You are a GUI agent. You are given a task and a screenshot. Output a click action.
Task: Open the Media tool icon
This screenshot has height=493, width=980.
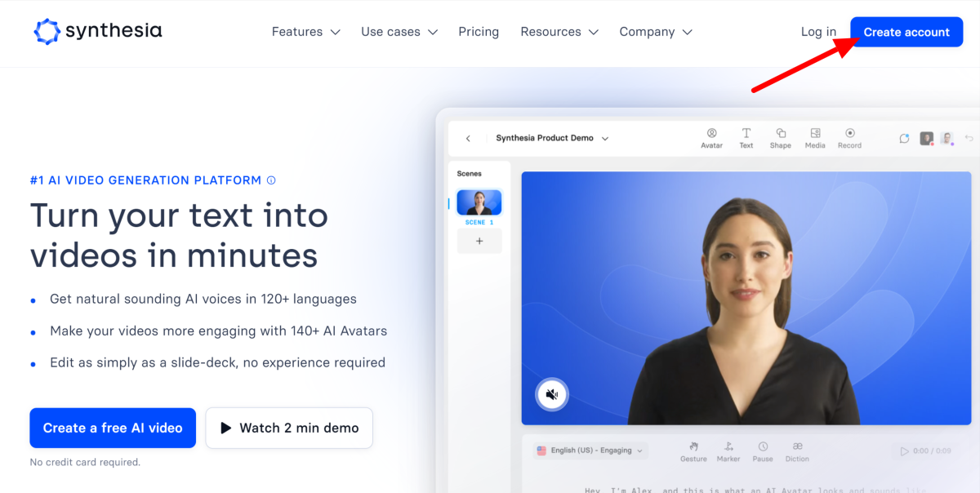click(x=815, y=134)
